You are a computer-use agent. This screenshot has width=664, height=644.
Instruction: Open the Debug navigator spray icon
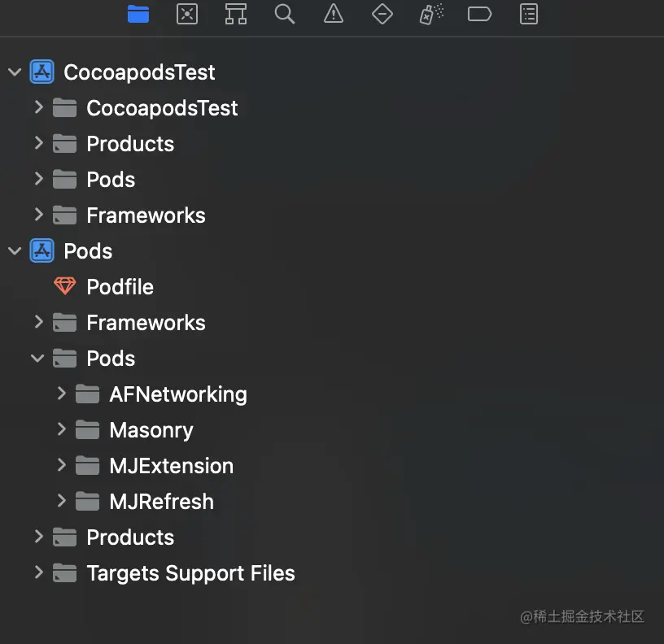coord(431,14)
